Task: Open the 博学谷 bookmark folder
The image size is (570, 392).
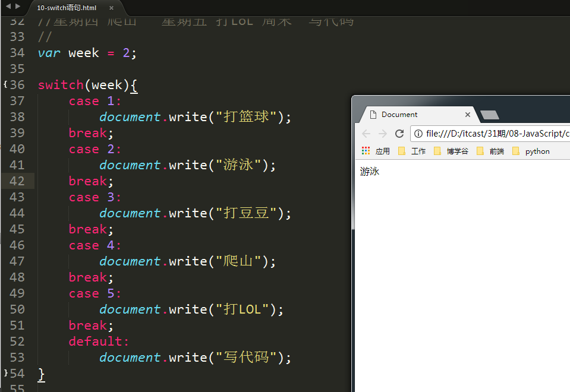Action: [x=451, y=151]
